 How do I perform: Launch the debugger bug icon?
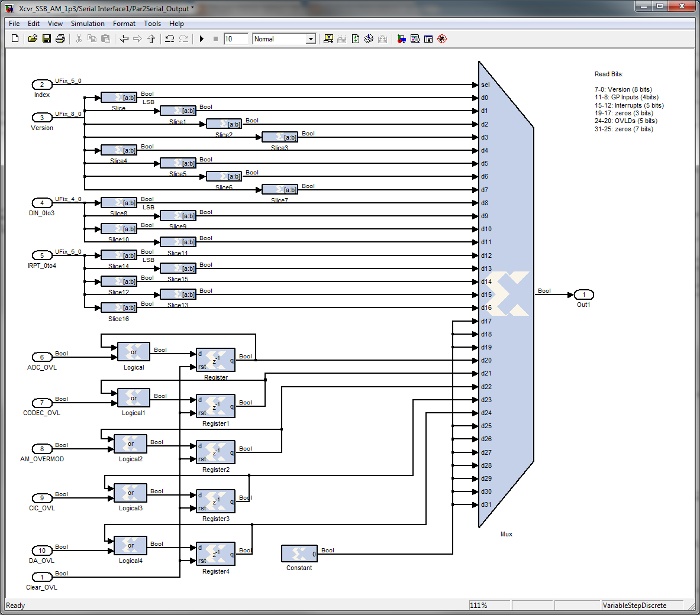coord(442,39)
